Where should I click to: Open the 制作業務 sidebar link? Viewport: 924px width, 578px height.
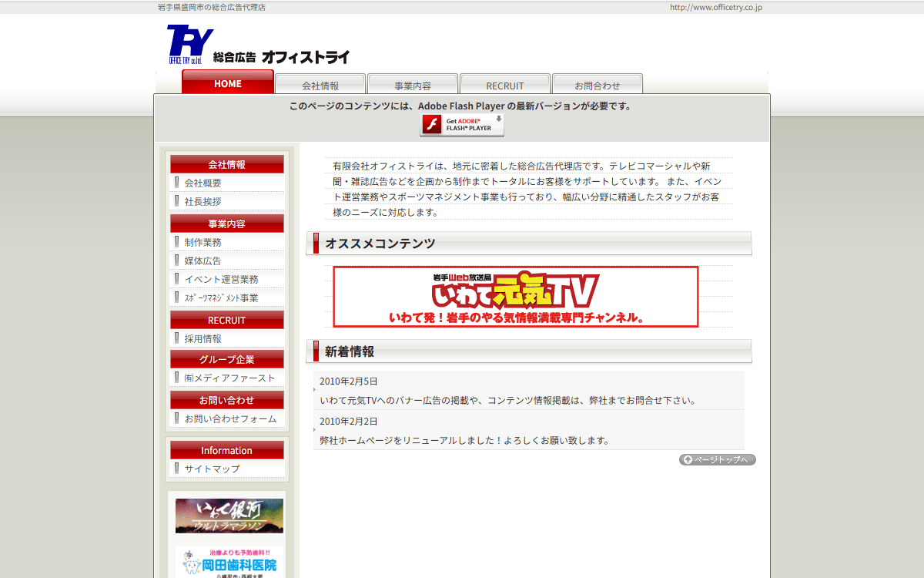point(203,242)
